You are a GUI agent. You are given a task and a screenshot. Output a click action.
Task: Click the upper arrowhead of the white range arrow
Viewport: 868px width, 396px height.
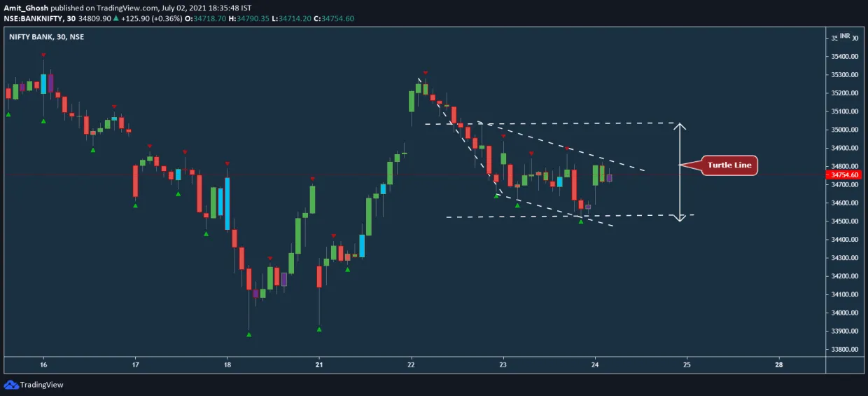680,128
